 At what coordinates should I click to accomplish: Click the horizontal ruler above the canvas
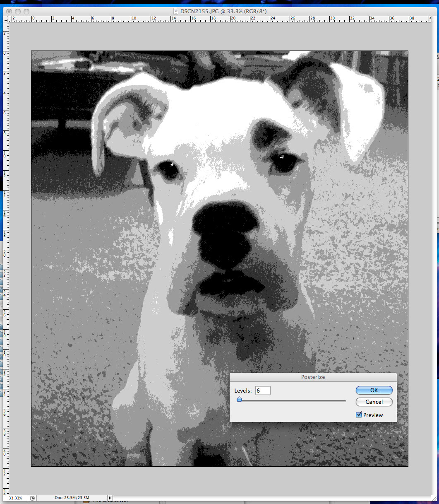tap(220, 19)
